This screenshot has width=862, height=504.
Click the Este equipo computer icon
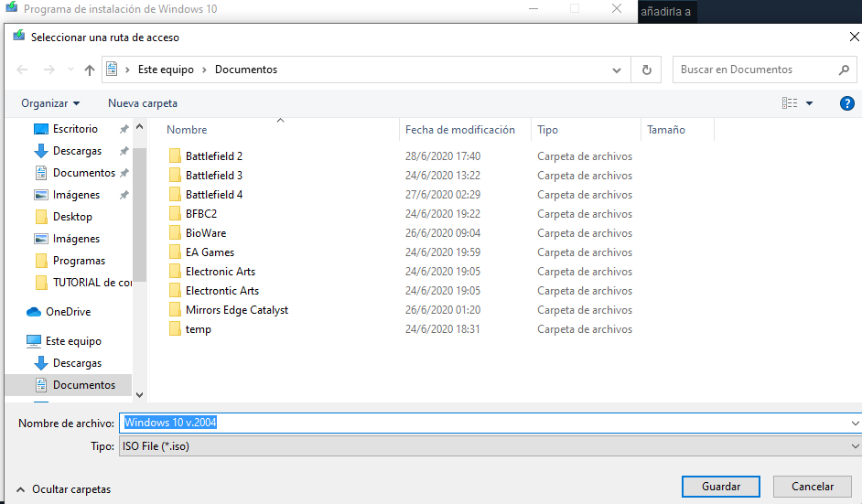coord(34,341)
